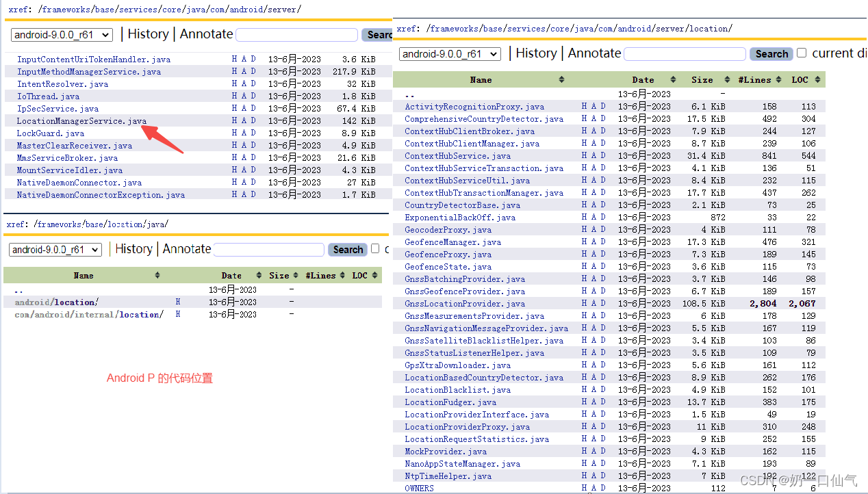Click A annotate link for LocationManagerService.java
The image size is (868, 494).
pos(244,120)
